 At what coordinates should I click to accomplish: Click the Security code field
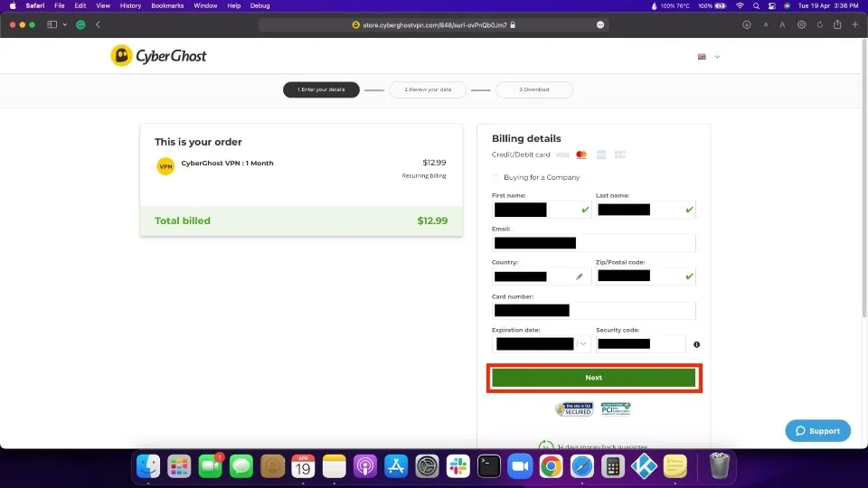point(640,344)
